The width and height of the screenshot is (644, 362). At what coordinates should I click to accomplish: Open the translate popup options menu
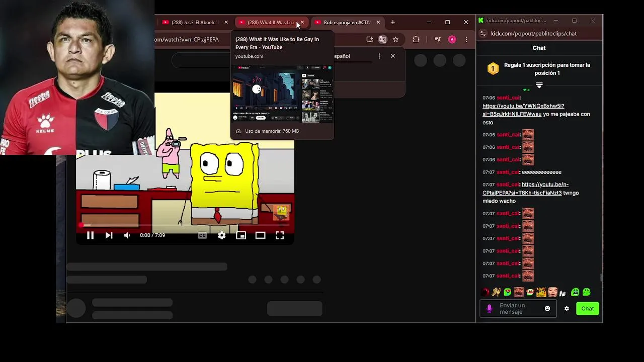[x=379, y=56]
